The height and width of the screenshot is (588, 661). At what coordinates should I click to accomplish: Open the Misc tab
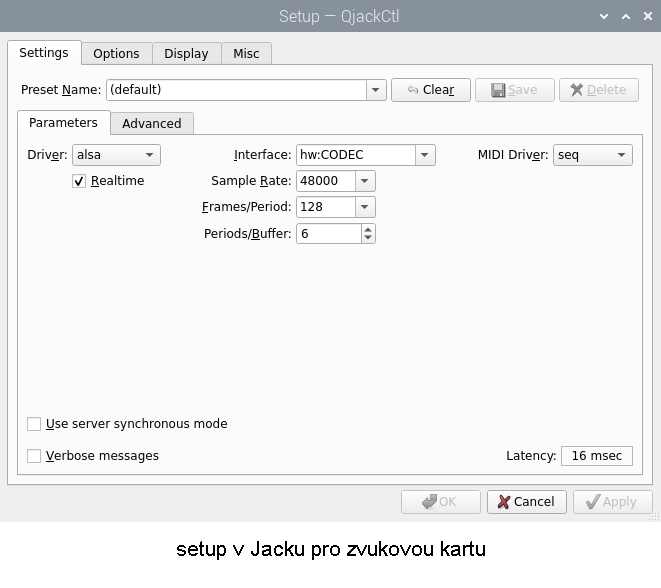246,54
